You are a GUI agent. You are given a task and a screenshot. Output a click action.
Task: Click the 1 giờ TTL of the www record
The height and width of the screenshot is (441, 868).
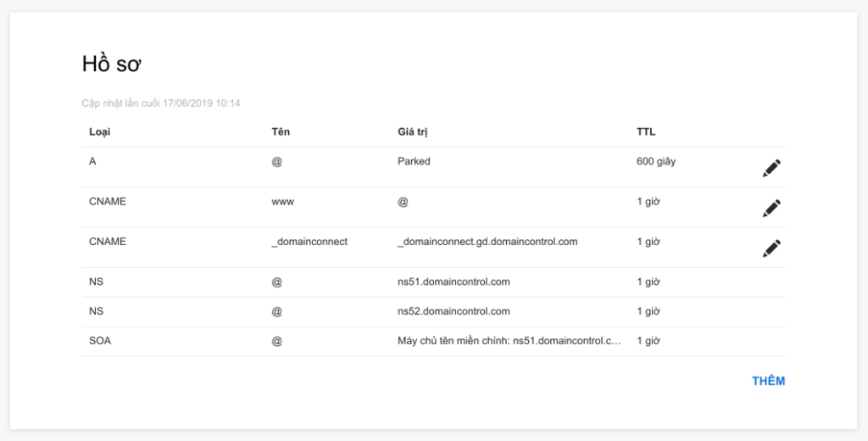coord(648,202)
